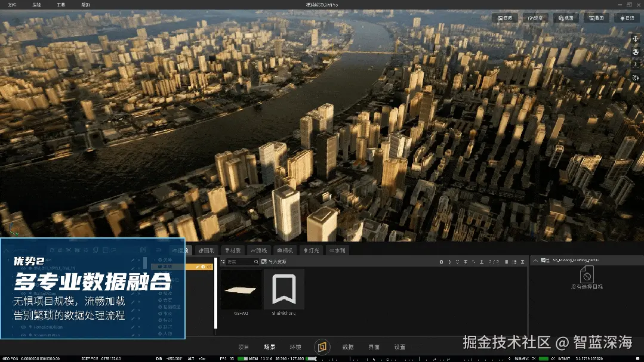Click the align-bottom upload icon in the asset toolbar

click(x=481, y=261)
